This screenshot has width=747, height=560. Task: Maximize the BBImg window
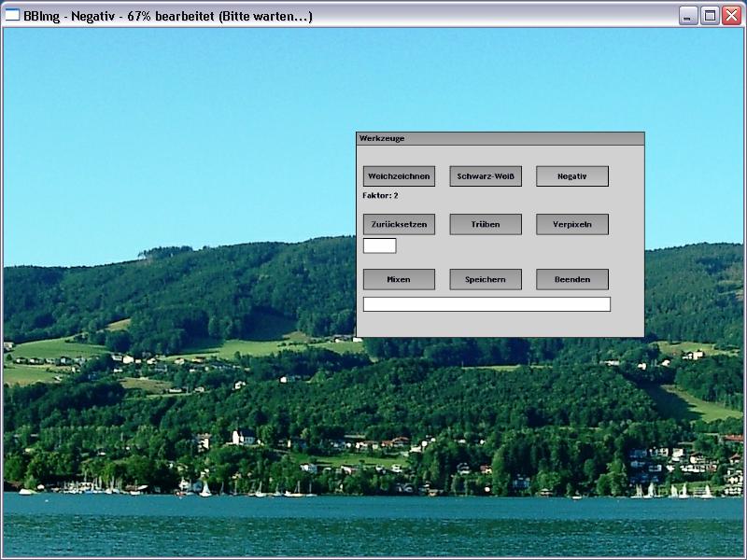pos(710,16)
